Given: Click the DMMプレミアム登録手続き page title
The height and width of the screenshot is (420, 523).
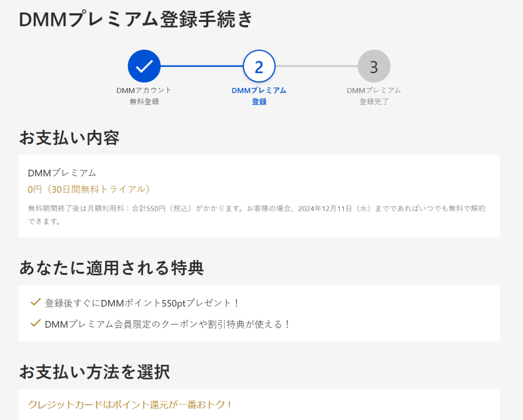Looking at the screenshot, I should click(x=136, y=19).
